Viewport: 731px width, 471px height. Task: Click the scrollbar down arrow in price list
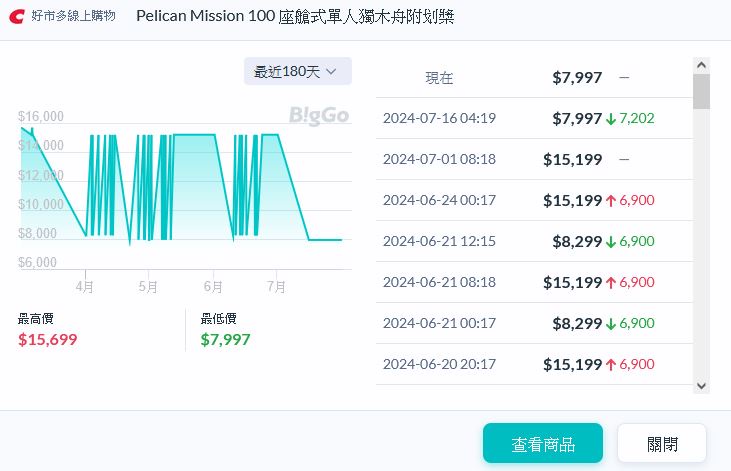[x=701, y=385]
